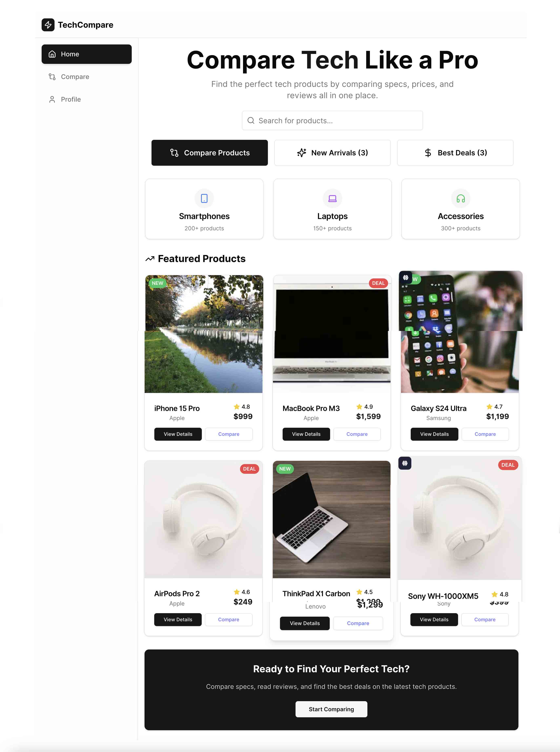Viewport: 560px width, 752px height.
Task: Click the search magnifier icon
Action: 251,120
